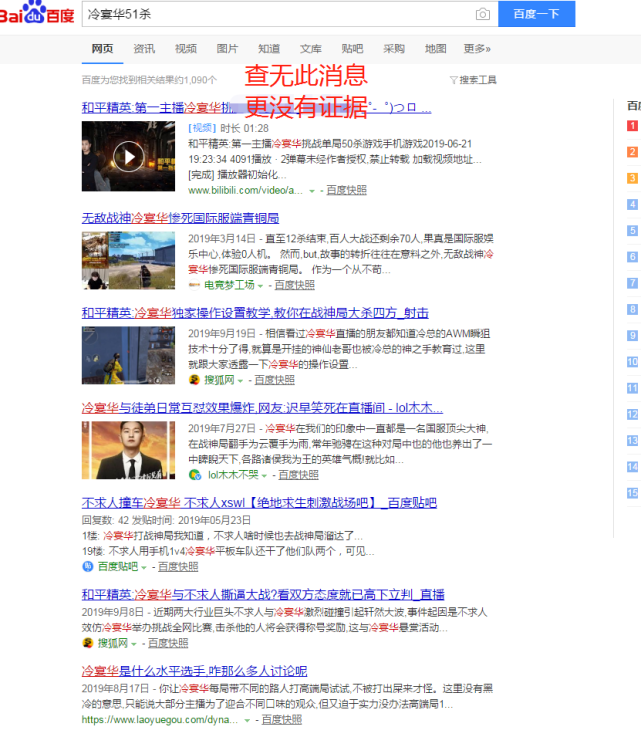The height and width of the screenshot is (737, 641).
Task: Click hot list rank 15 badge
Action: (x=633, y=493)
